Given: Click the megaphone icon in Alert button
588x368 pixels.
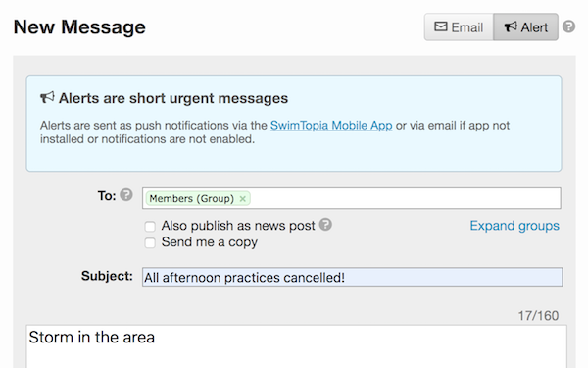Looking at the screenshot, I should pos(511,26).
